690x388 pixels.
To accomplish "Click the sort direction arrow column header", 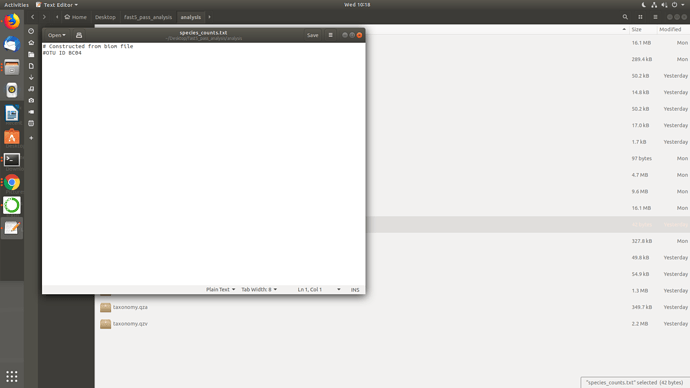I will pos(624,29).
